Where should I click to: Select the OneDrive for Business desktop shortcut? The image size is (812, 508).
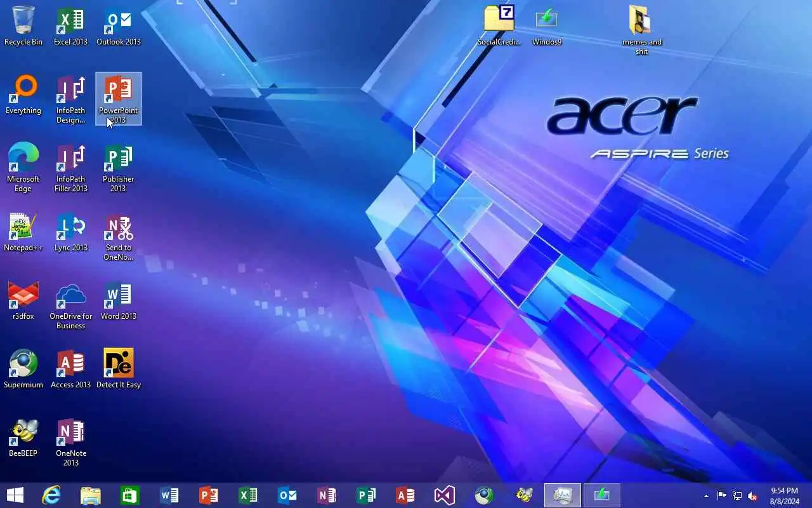tap(70, 305)
